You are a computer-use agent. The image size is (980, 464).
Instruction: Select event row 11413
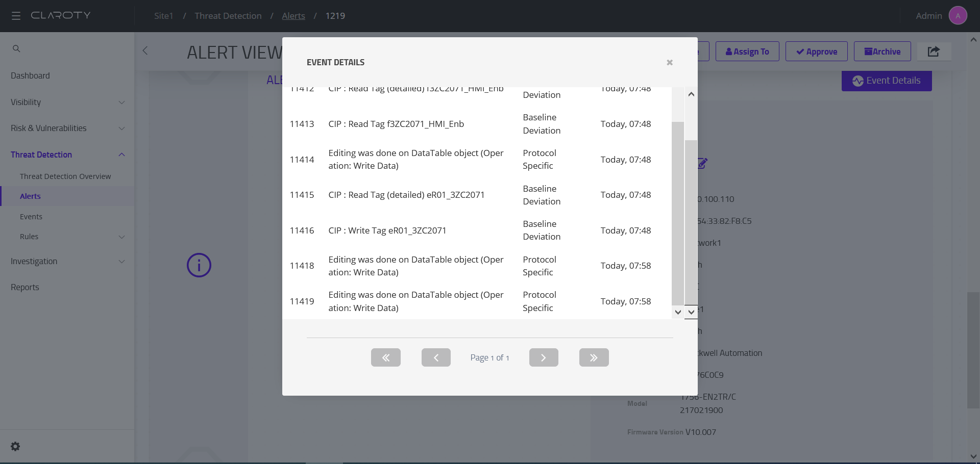477,124
